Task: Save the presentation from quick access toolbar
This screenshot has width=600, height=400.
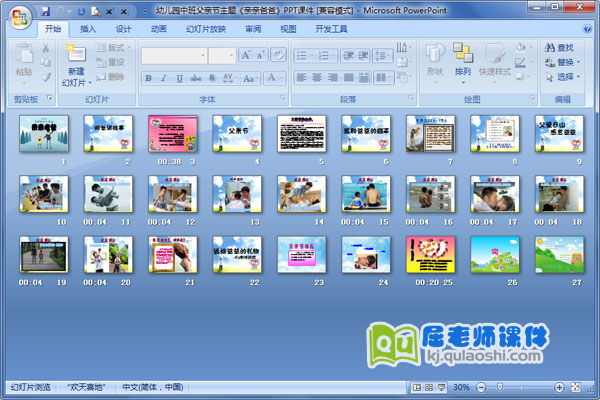Action: point(45,9)
